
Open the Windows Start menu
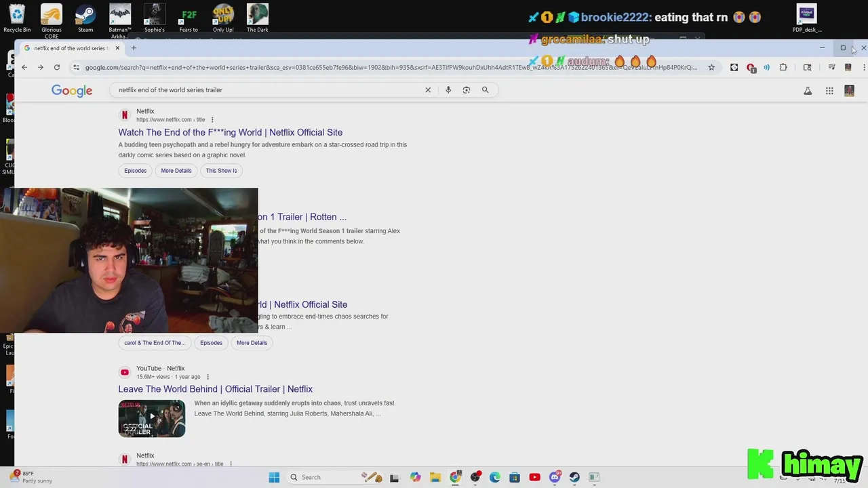coord(274,477)
